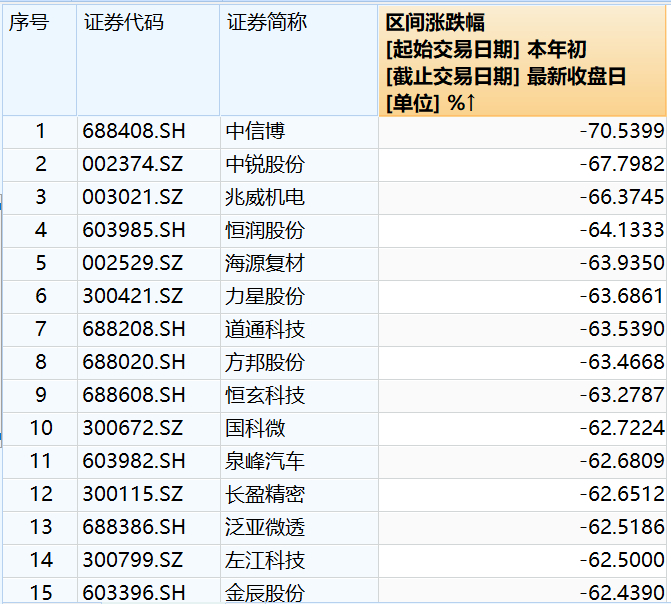Screen dimensions: 671x604
Task: Click the stock name 左江科技
Action: pos(265,559)
